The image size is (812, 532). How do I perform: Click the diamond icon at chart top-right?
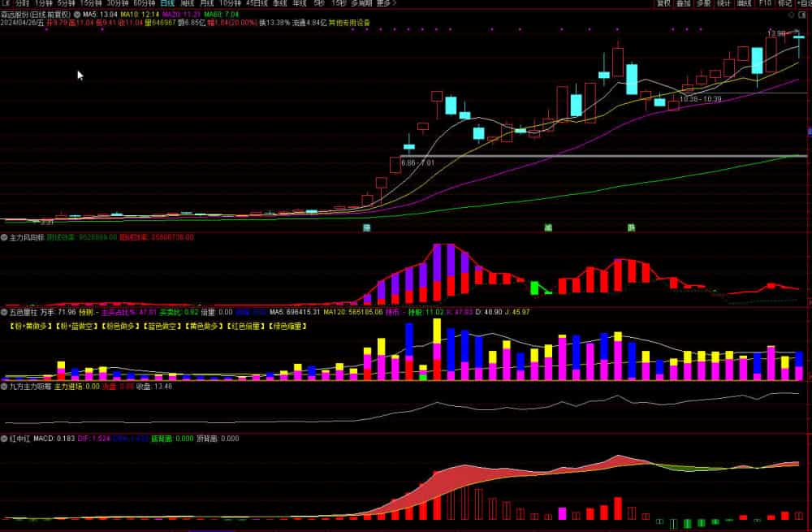coord(791,15)
